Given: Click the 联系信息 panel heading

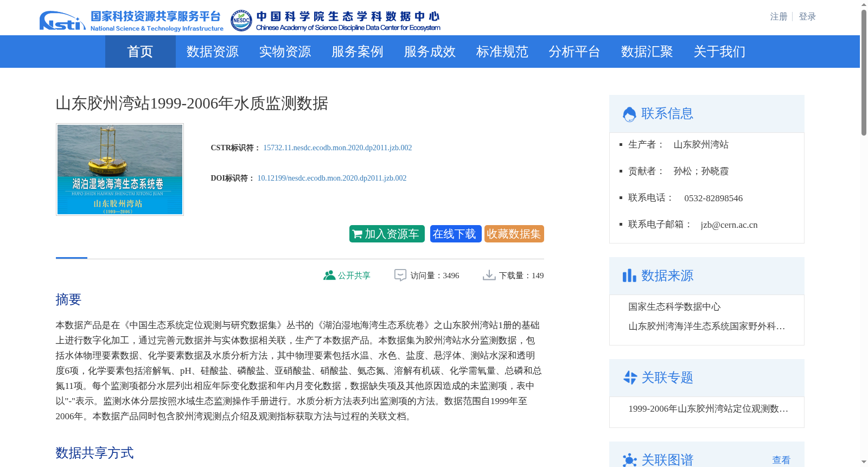Looking at the screenshot, I should coord(667,113).
